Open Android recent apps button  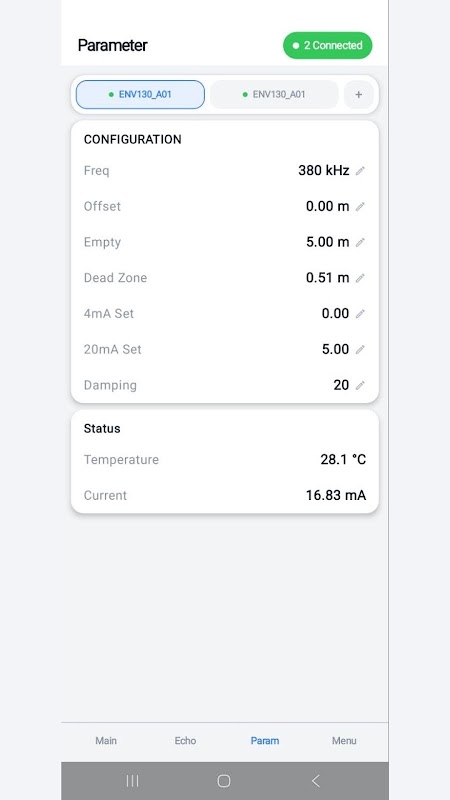coord(132,781)
